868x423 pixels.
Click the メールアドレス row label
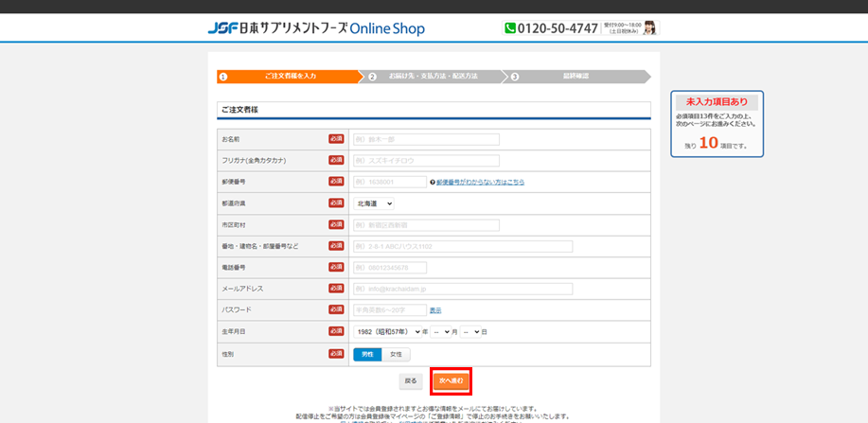[242, 289]
